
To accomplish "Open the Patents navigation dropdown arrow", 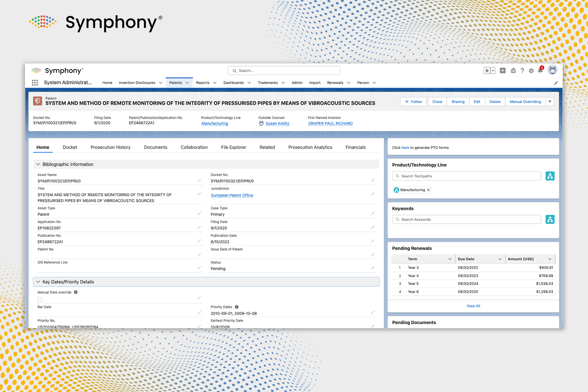I will click(x=187, y=83).
